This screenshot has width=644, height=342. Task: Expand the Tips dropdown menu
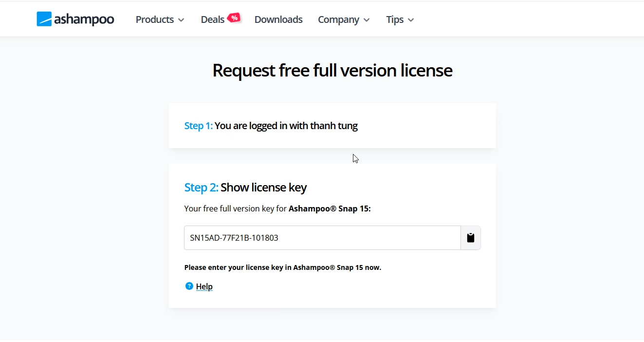(400, 19)
